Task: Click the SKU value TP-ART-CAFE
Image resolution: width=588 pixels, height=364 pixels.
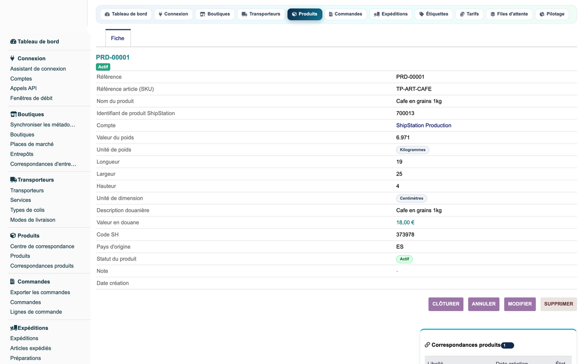Action: coord(414,89)
